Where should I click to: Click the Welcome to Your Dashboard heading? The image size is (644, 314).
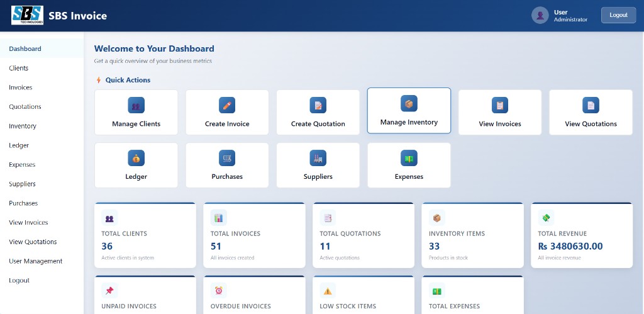click(x=154, y=48)
